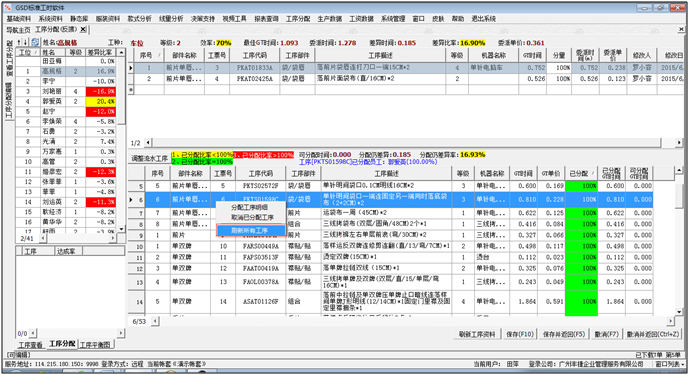Viewport: 690px width, 375px height.
Task: Click the 取消并返回(Ctrl+Z) button
Action: tap(653, 335)
